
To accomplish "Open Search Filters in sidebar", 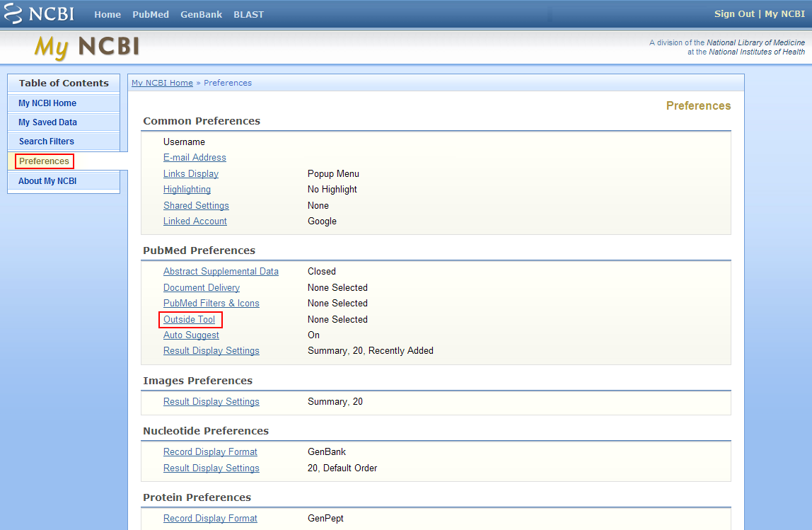I will [47, 142].
